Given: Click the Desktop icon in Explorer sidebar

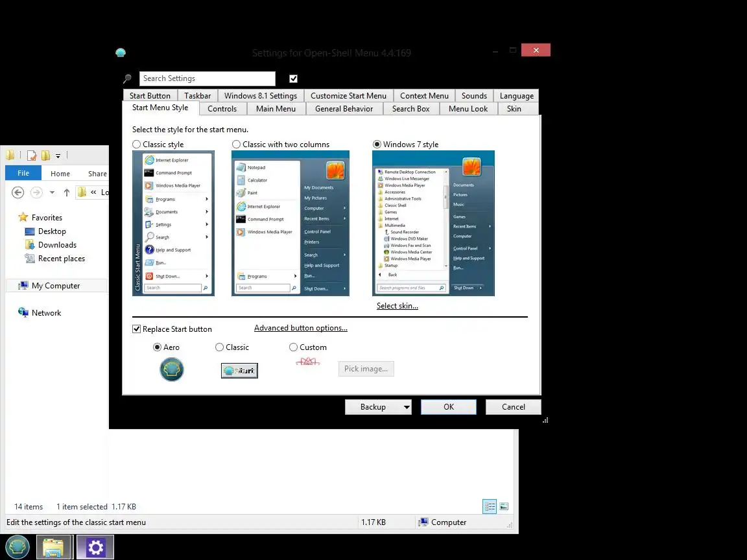Looking at the screenshot, I should [30, 231].
